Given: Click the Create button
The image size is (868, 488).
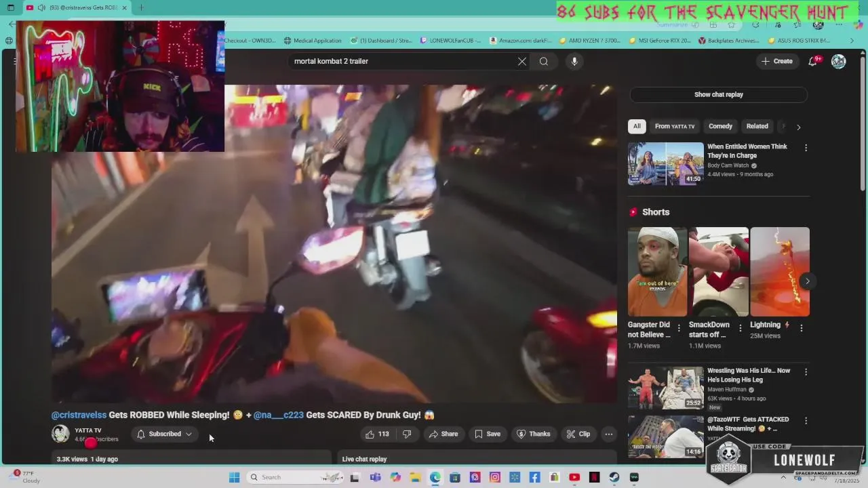Looking at the screenshot, I should click(x=777, y=61).
